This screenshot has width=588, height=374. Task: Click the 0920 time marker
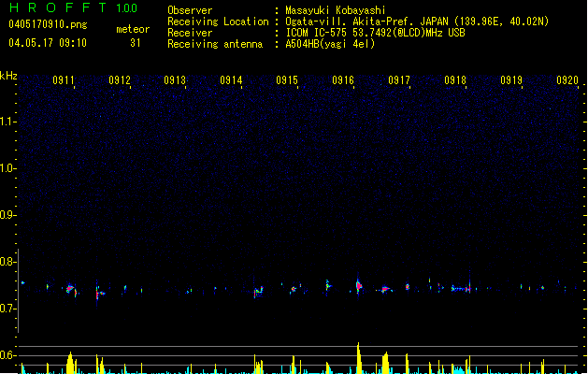point(567,80)
